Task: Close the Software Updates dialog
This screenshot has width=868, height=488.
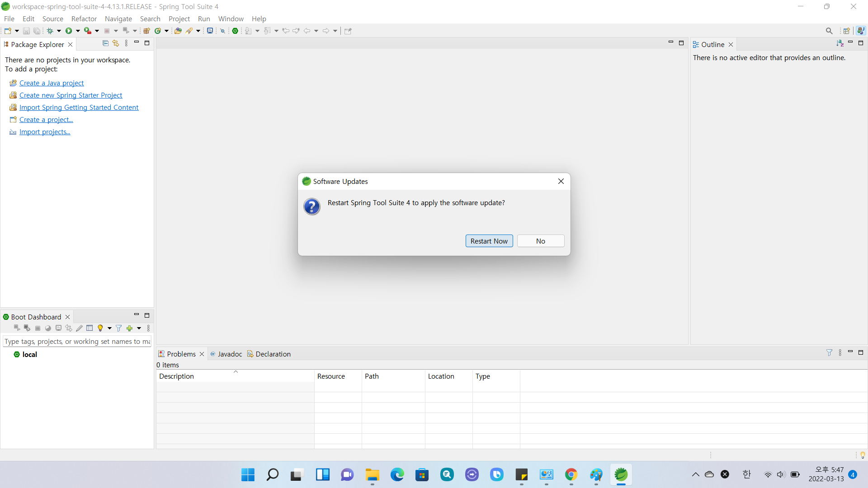Action: pyautogui.click(x=561, y=181)
